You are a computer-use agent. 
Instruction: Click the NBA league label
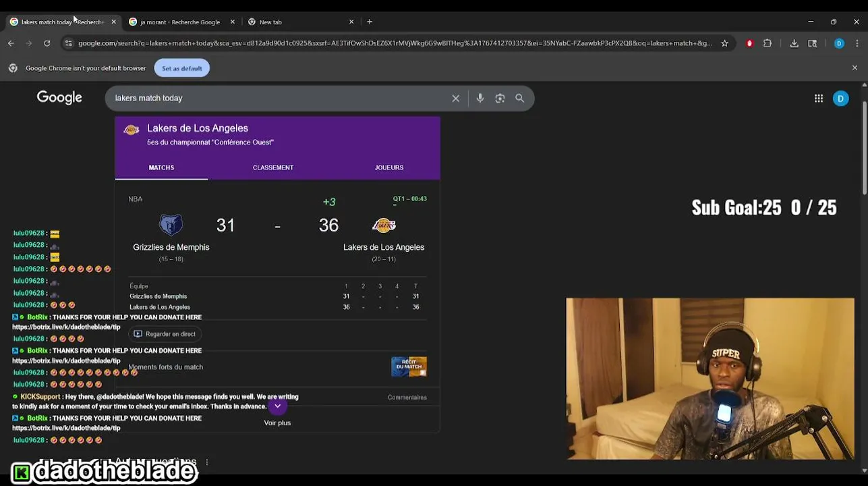click(x=136, y=199)
